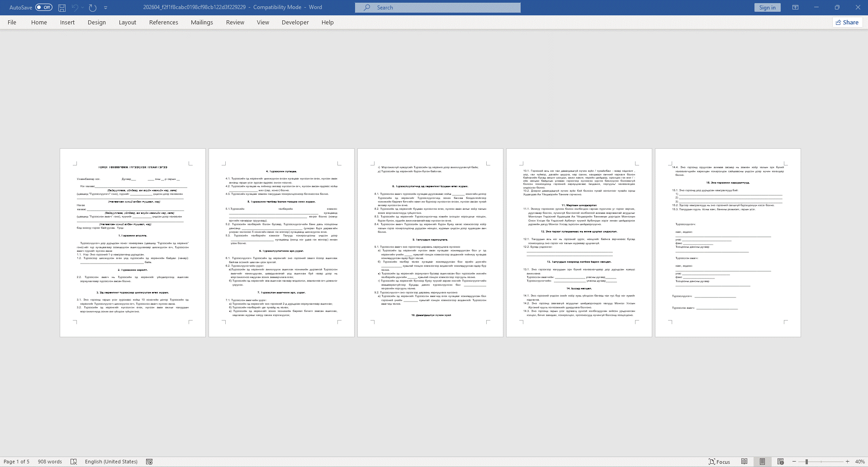Click the macro recording icon in status bar

[x=149, y=462]
